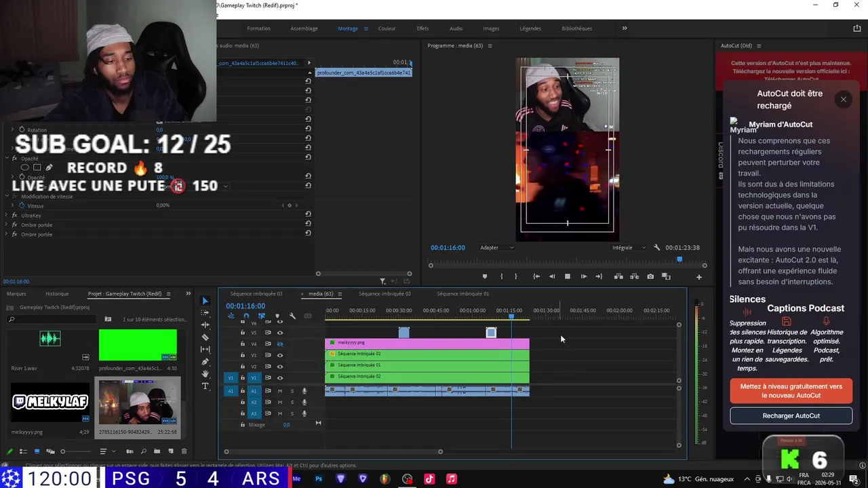Select the Pen tool in the toolbox
The image size is (868, 488).
(205, 362)
